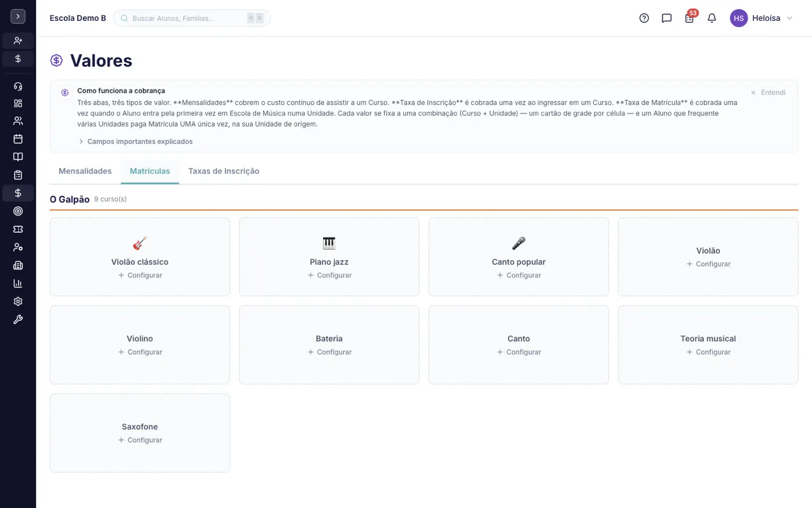
Task: Click the Violino card title
Action: [140, 338]
